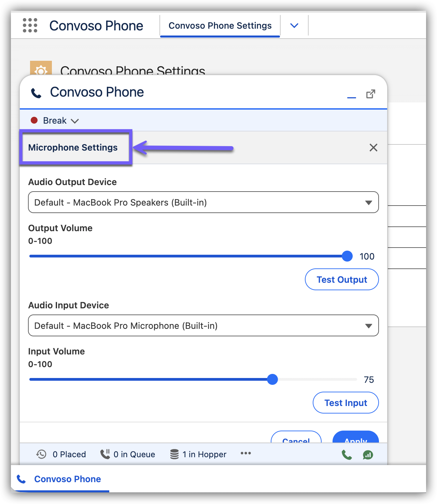Open the app launcher grid icon

[x=30, y=26]
